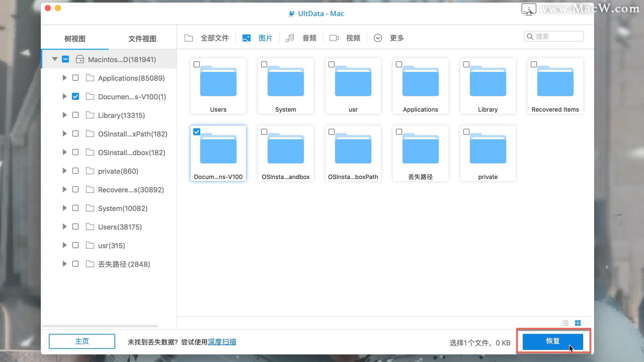Switch to grid view icon
The height and width of the screenshot is (362, 644).
click(x=578, y=323)
